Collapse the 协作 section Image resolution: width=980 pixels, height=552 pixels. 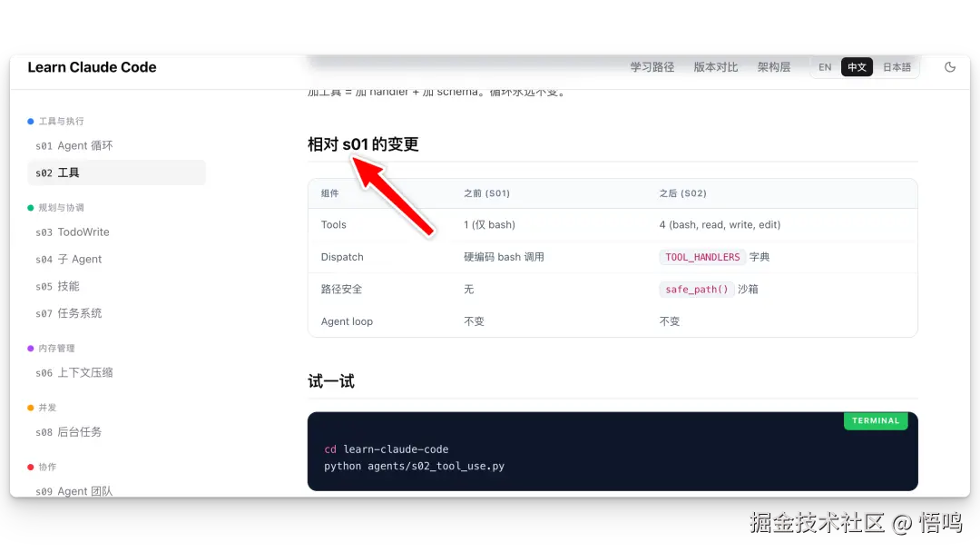[x=50, y=466]
